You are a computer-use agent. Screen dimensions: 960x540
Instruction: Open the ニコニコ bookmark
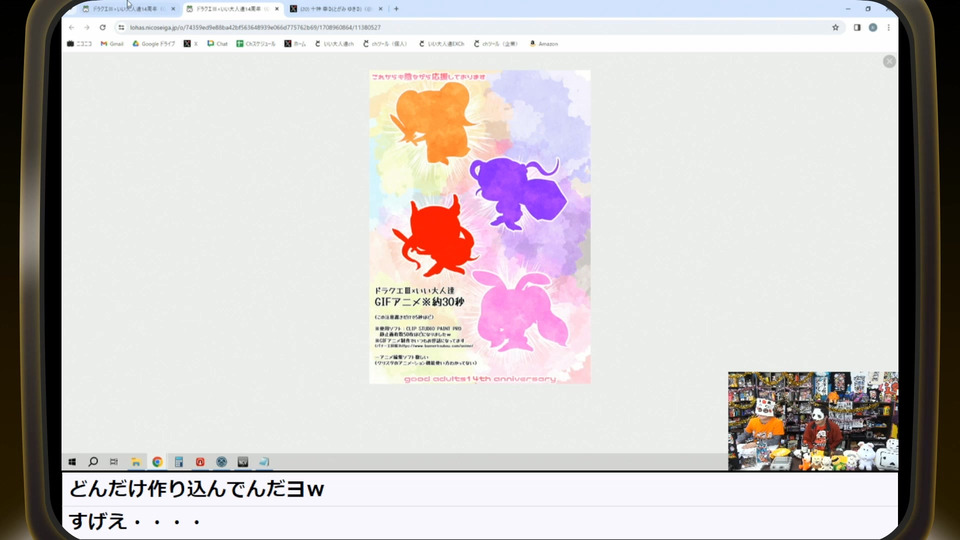tap(80, 44)
